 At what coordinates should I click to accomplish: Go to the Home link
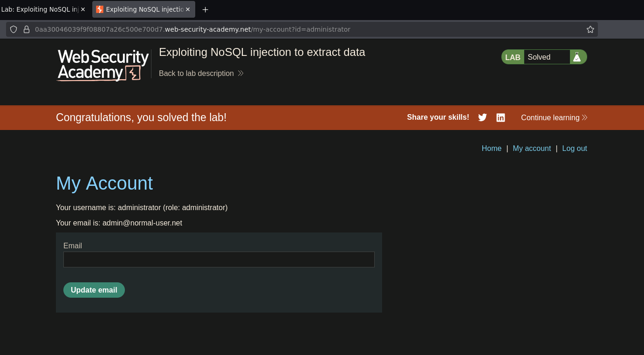pos(492,148)
